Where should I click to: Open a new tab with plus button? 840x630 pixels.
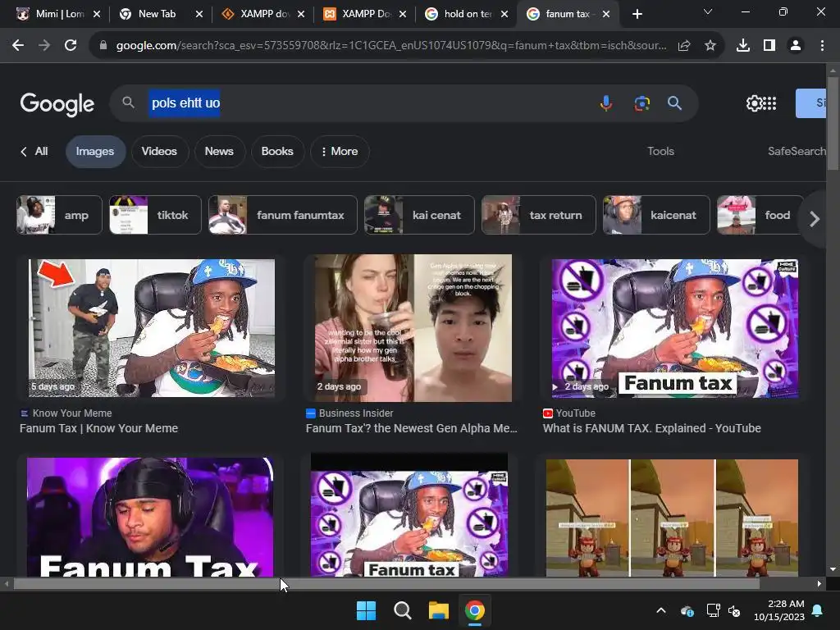tap(637, 14)
